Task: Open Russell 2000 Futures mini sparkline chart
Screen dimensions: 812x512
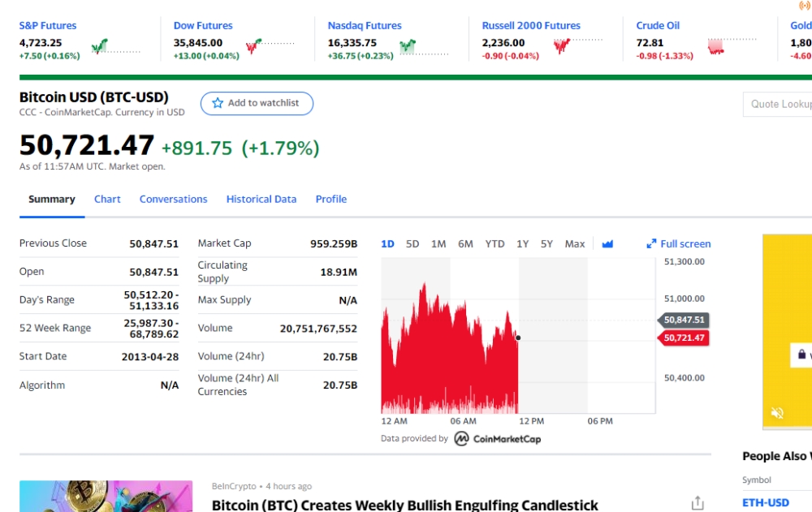Action: coord(578,46)
